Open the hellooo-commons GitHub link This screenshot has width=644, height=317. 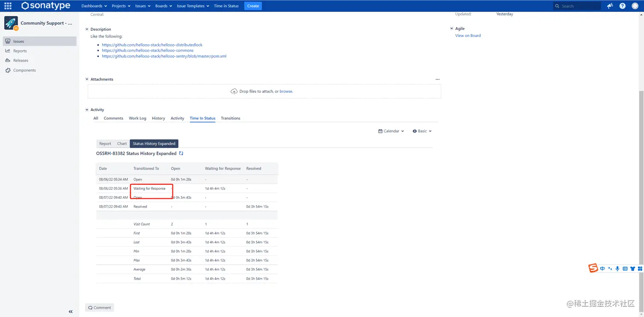[x=148, y=50]
